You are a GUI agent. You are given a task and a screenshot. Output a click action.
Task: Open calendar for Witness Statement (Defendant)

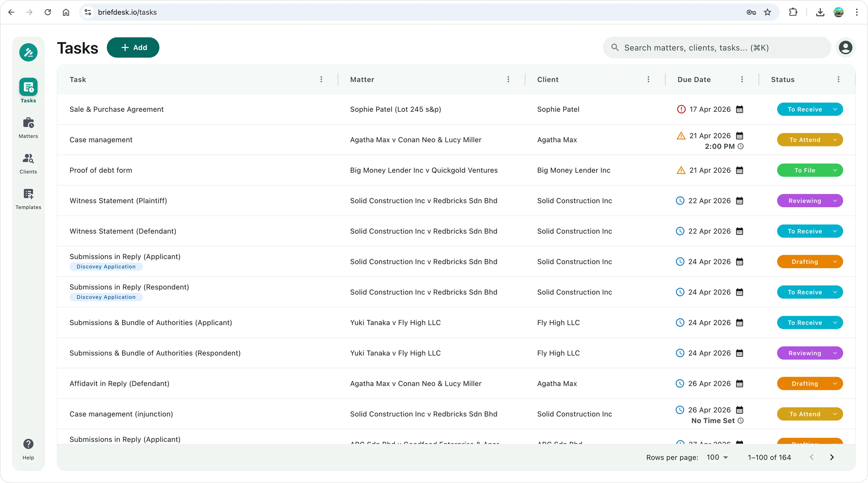pos(739,231)
